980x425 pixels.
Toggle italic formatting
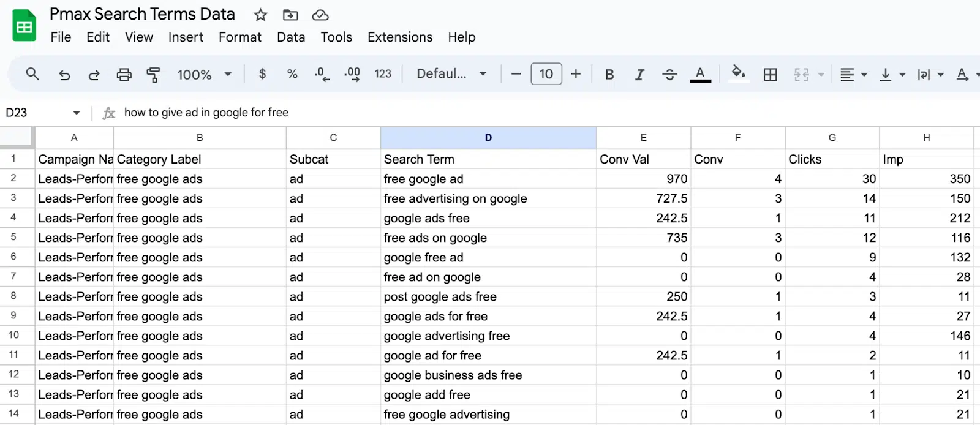pos(639,74)
